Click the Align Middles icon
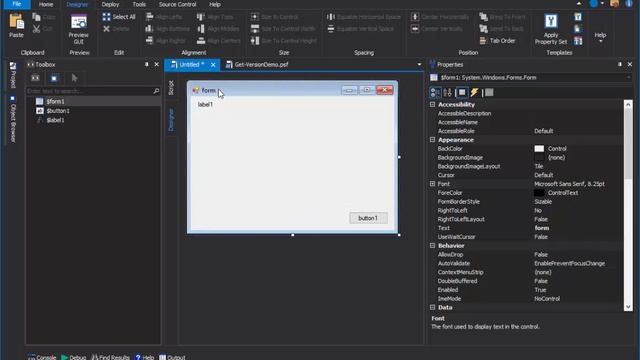Viewport: 640px width, 360px height. (200, 29)
